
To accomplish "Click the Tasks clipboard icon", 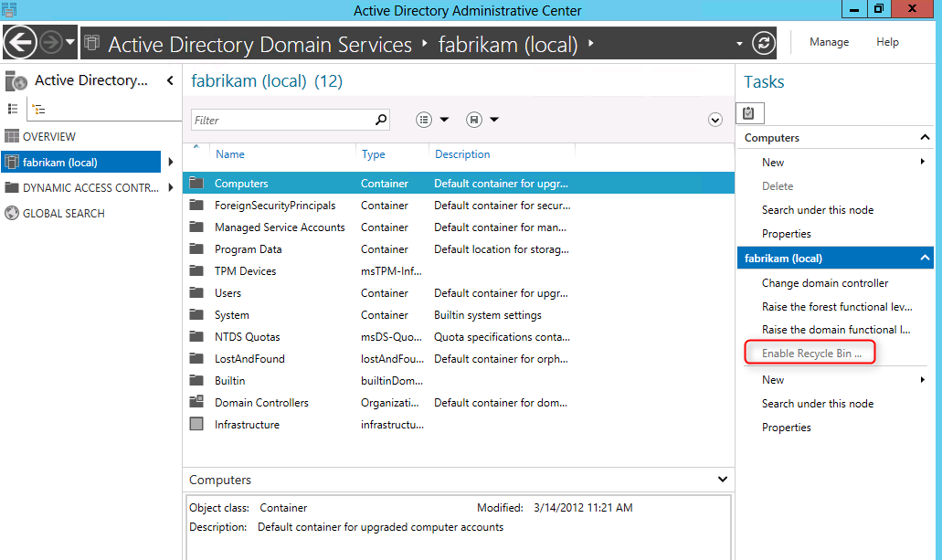I will (749, 112).
